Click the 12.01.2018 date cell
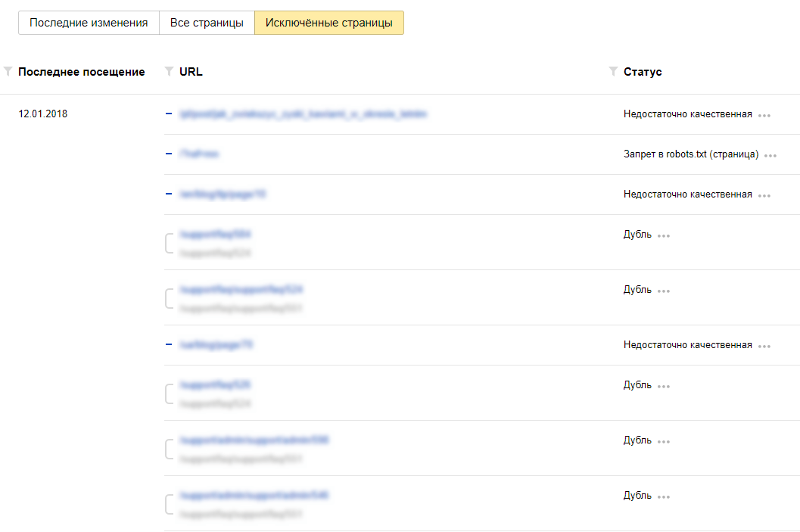The image size is (800, 532). (x=43, y=114)
